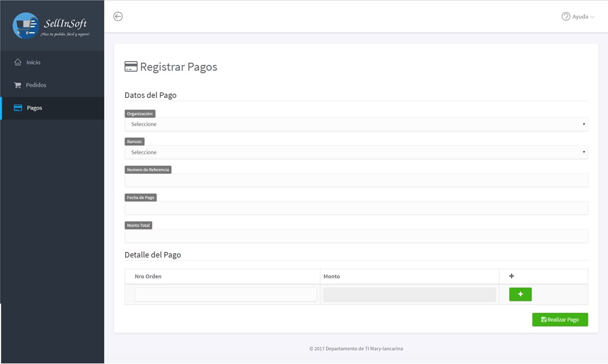Viewport: 608px width, 364px height.
Task: Click the Pagos credit card icon
Action: (x=18, y=108)
